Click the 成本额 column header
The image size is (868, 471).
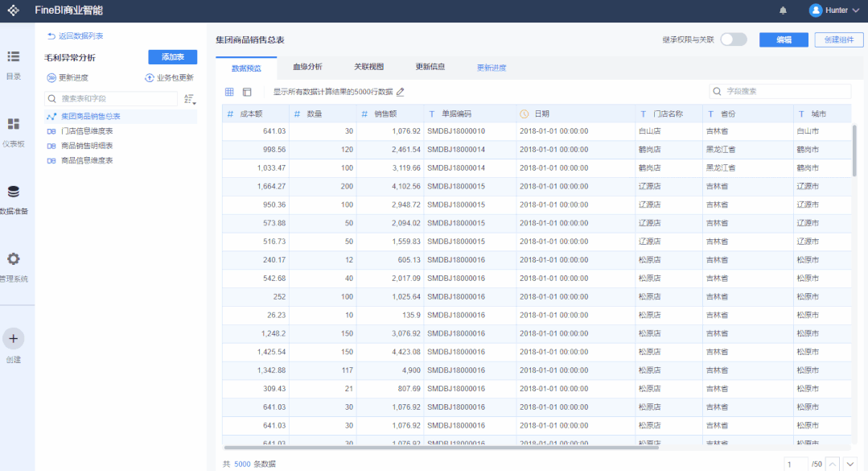coord(256,114)
